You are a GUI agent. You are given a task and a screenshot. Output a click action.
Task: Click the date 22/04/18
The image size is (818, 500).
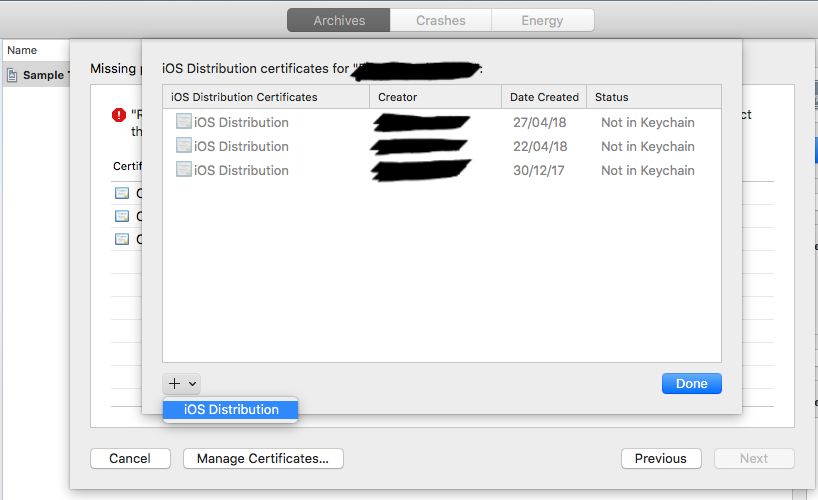540,146
